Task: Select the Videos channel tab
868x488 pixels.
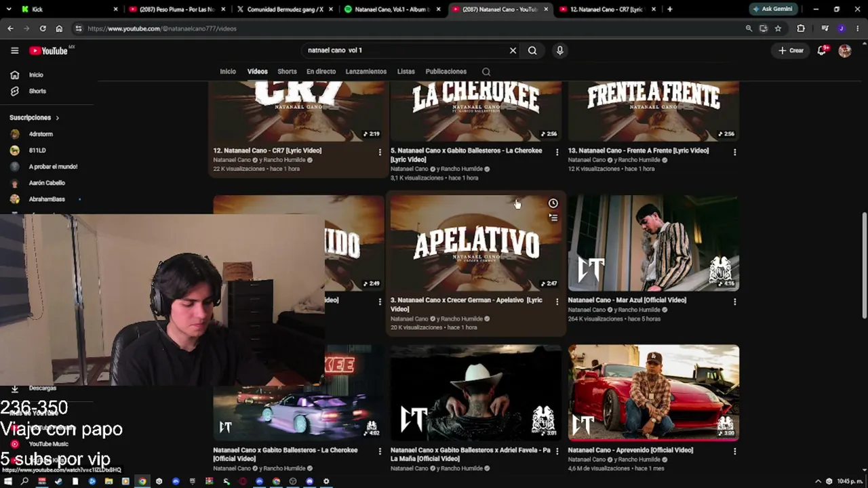Action: pos(258,71)
